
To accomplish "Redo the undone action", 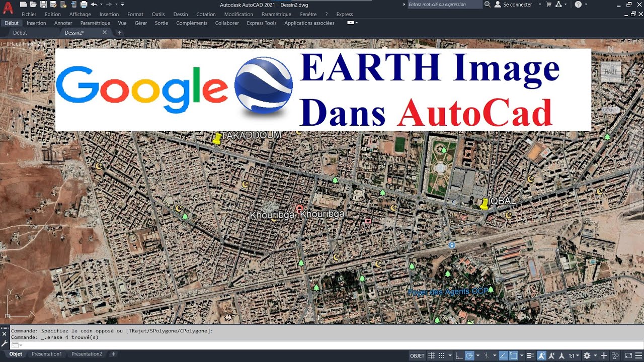I will click(x=109, y=5).
